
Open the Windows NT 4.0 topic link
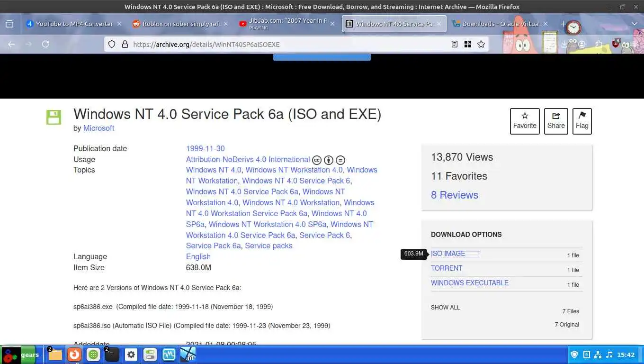[214, 170]
